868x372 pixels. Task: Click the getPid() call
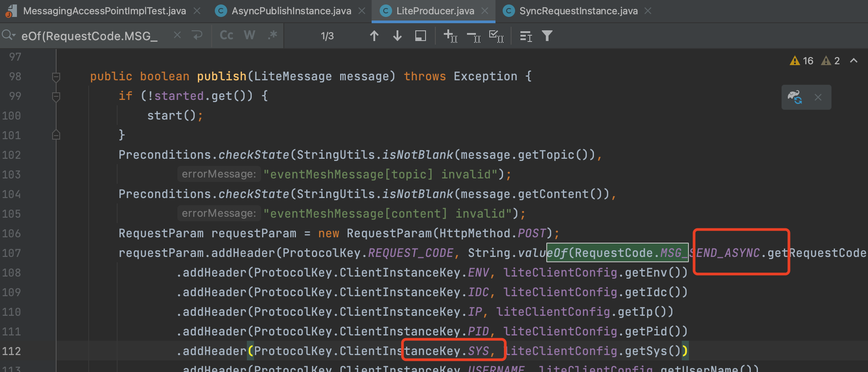coord(653,331)
